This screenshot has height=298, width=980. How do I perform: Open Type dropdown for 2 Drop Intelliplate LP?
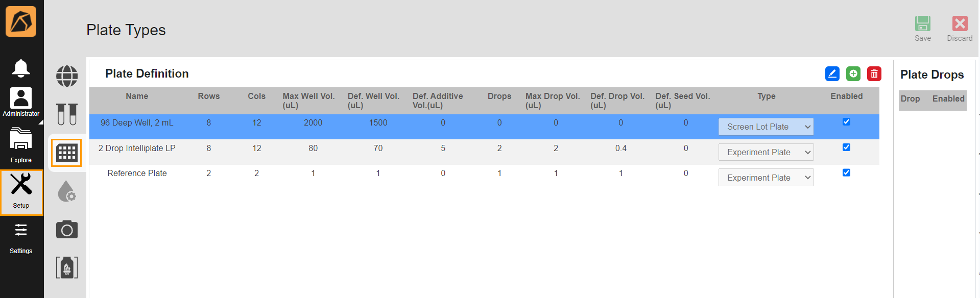click(766, 152)
